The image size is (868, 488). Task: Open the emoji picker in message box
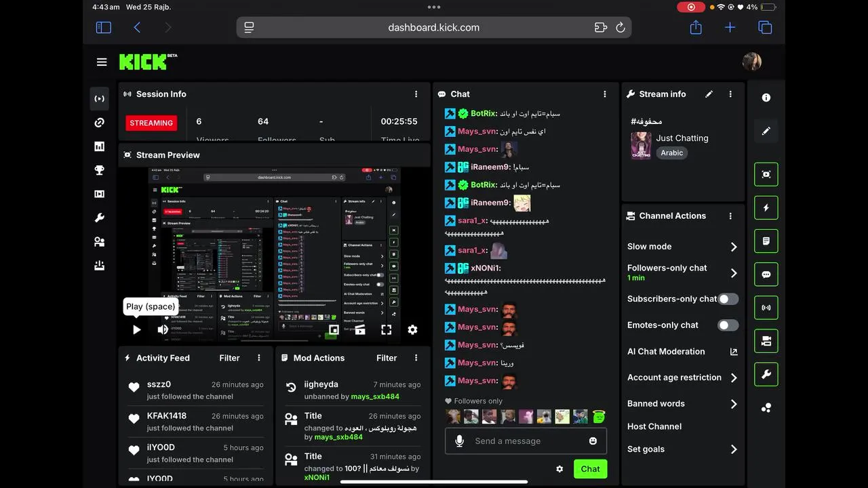(x=593, y=441)
